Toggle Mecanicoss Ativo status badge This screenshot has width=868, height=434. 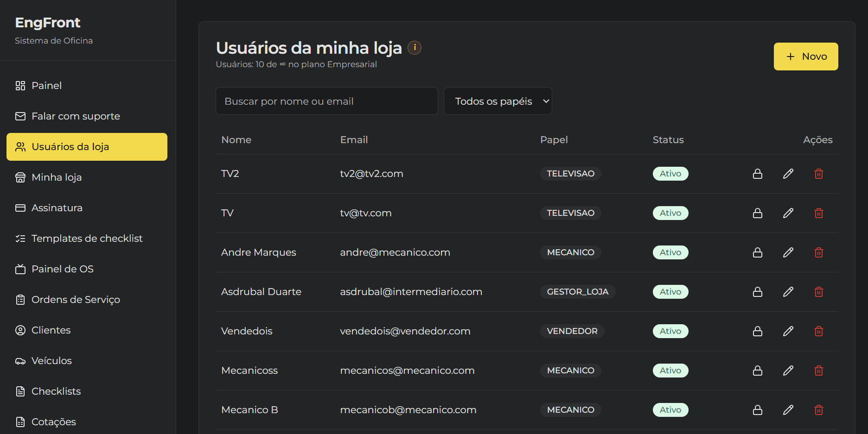tap(670, 370)
